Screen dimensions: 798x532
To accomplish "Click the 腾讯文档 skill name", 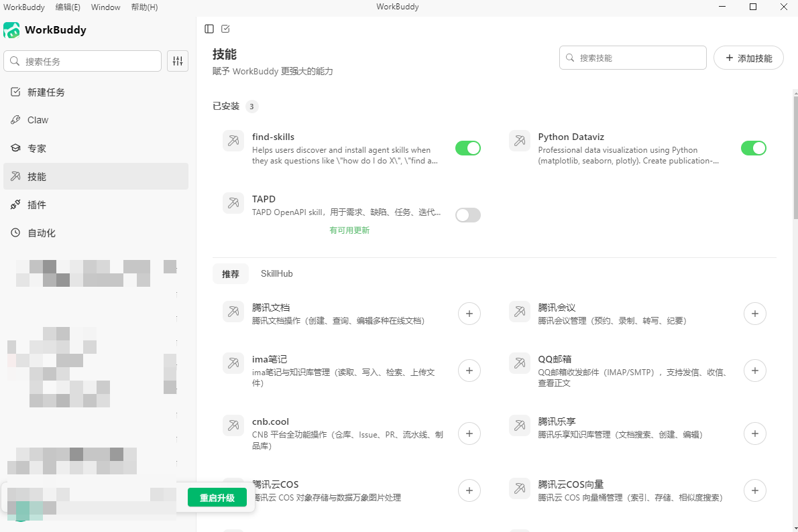I will 271,308.
